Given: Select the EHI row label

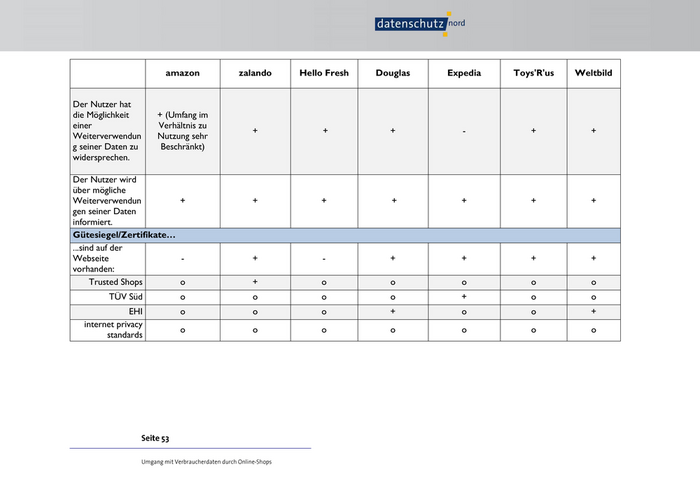Looking at the screenshot, I should [135, 312].
